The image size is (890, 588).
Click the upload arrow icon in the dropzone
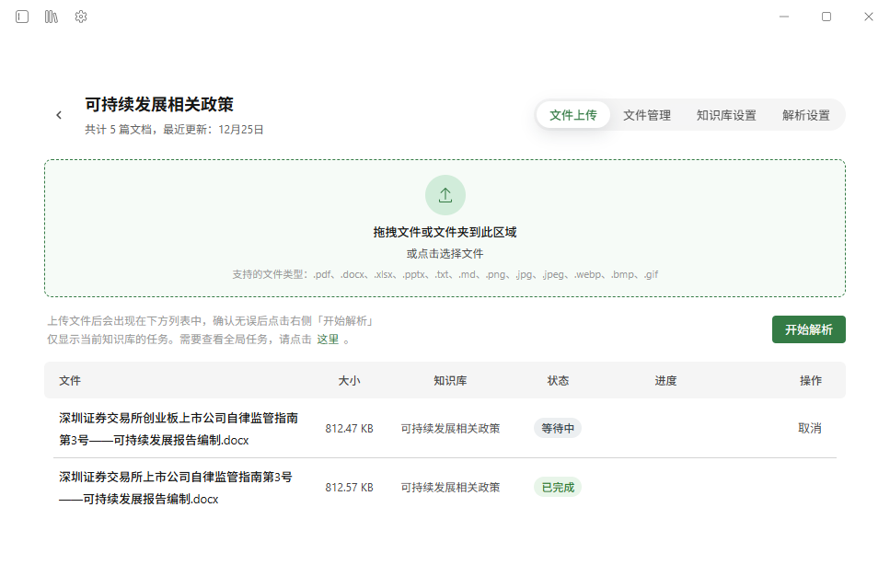tap(445, 194)
